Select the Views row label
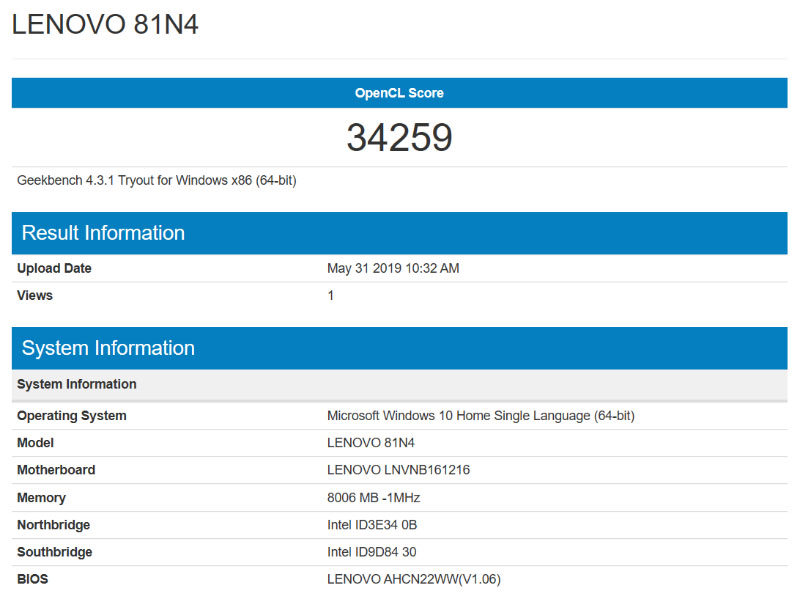 pyautogui.click(x=34, y=295)
